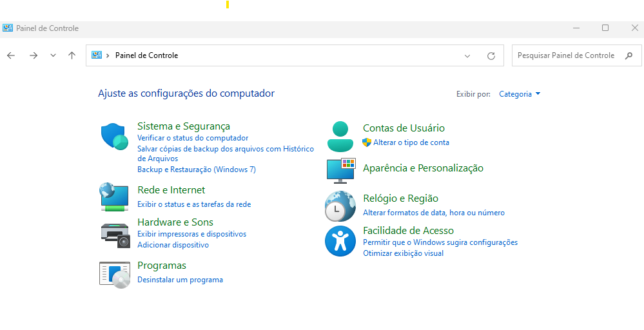Image resolution: width=644 pixels, height=330 pixels.
Task: Click the Sistema e Segurança shield icon
Action: pos(115,137)
